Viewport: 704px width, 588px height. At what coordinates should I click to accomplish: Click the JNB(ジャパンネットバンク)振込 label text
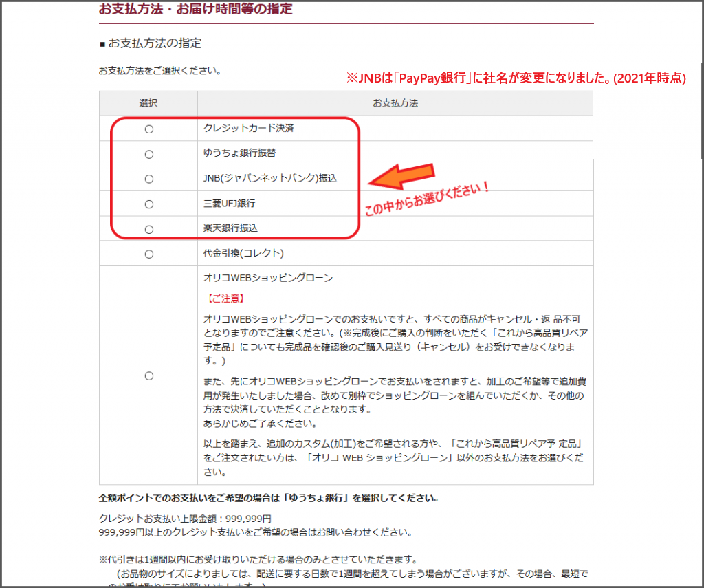269,178
